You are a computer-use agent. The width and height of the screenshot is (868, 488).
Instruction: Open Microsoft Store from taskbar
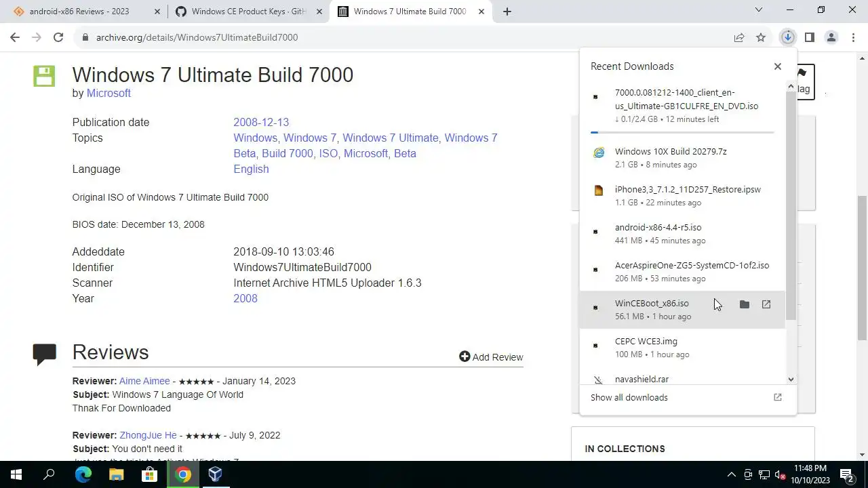click(149, 474)
